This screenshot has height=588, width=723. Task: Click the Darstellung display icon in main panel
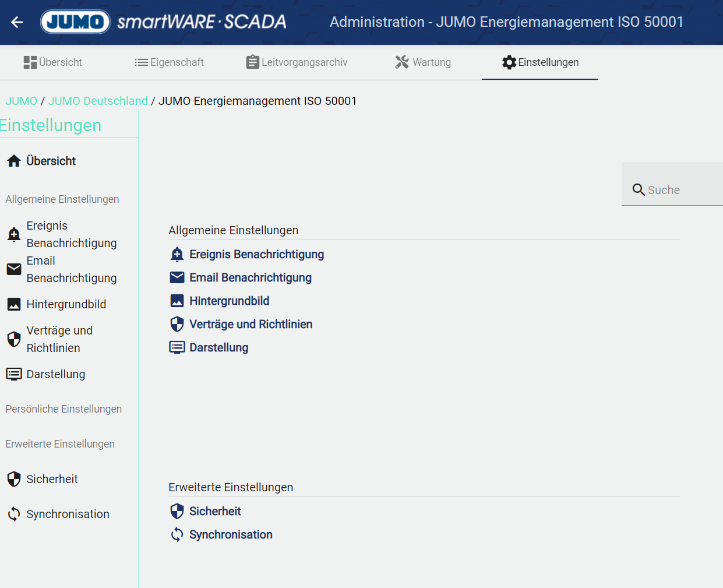tap(177, 347)
